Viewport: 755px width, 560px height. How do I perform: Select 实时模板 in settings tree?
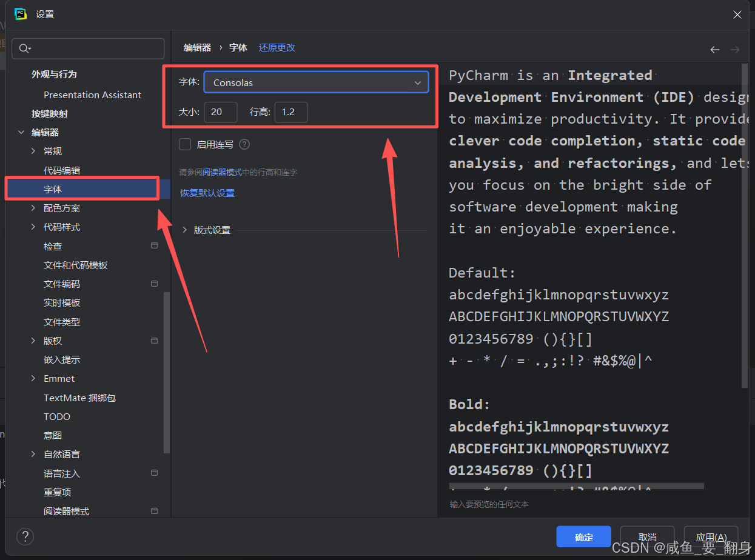(62, 302)
